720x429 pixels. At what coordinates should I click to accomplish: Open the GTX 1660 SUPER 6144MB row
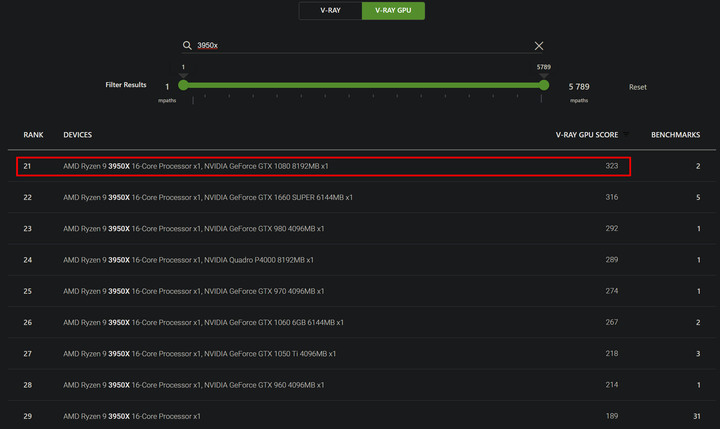click(x=362, y=198)
